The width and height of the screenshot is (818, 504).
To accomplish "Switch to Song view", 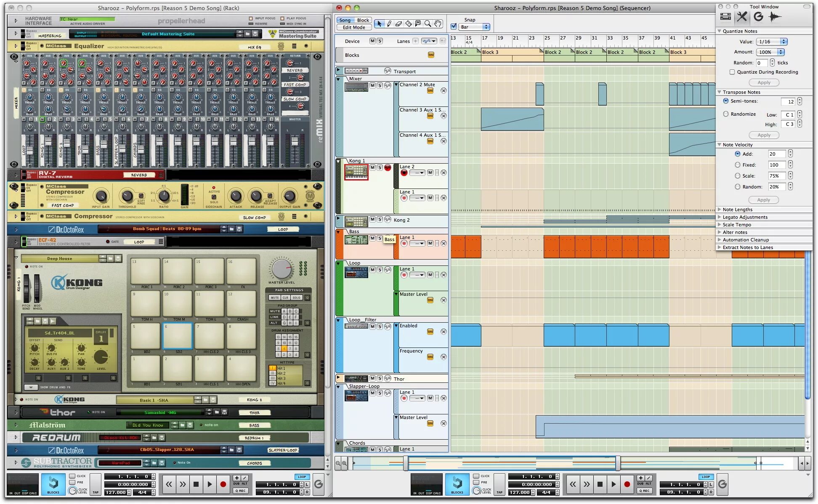I will click(345, 20).
